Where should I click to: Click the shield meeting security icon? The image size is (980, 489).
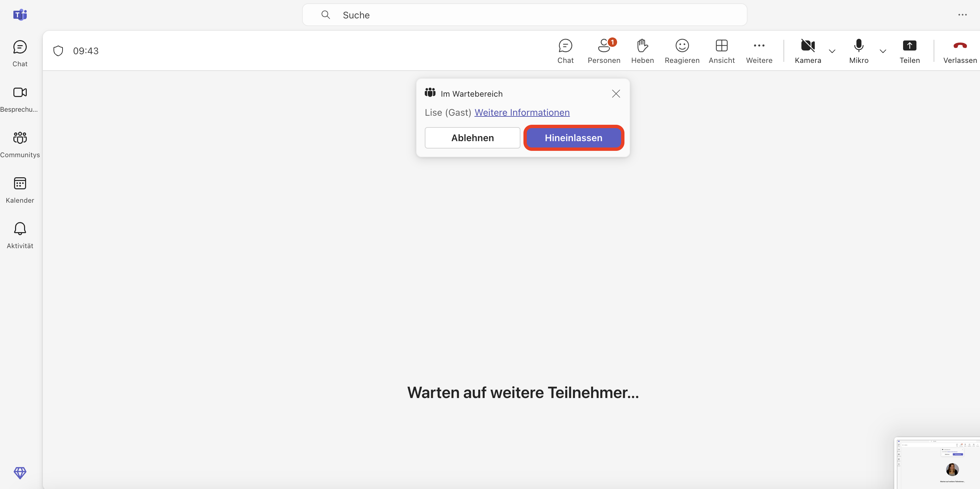coord(58,51)
